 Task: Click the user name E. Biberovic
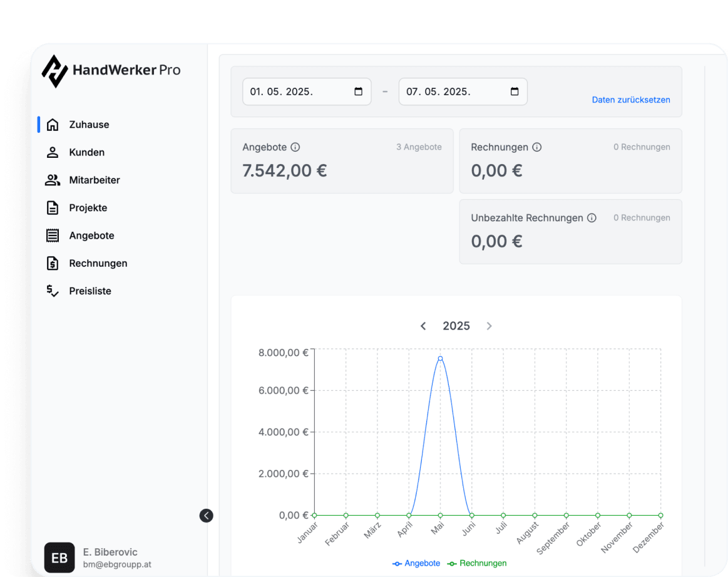pyautogui.click(x=110, y=553)
